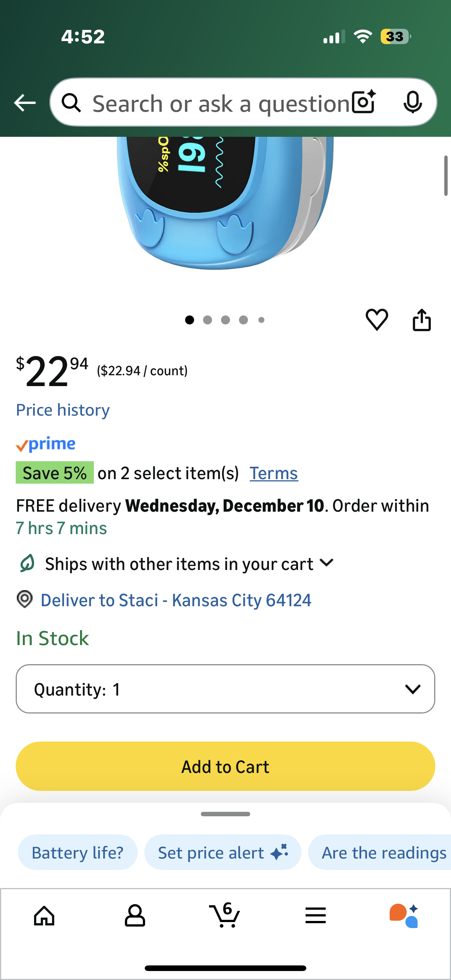Add item to wishlist with heart icon
Viewport: 451px width, 980px height.
(x=377, y=320)
